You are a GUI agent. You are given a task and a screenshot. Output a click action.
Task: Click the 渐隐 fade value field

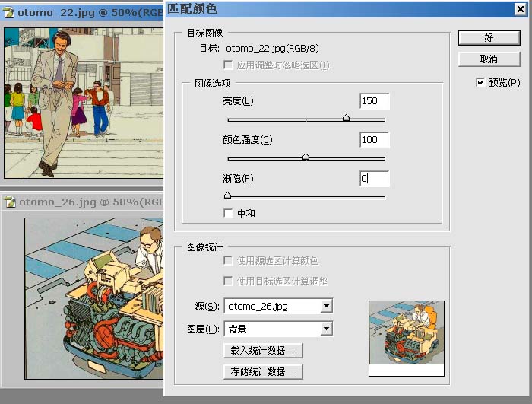(375, 178)
